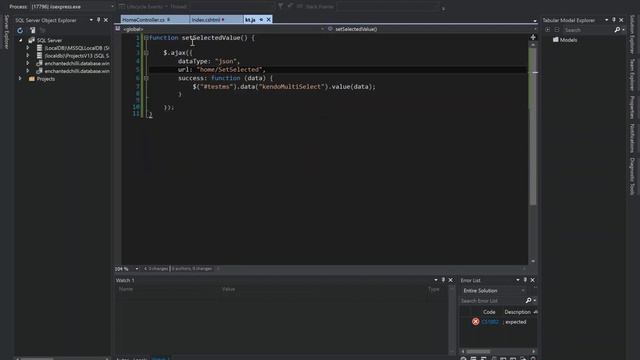The height and width of the screenshot is (360, 640).
Task: Click the Error List Description column header
Action: tap(518, 312)
